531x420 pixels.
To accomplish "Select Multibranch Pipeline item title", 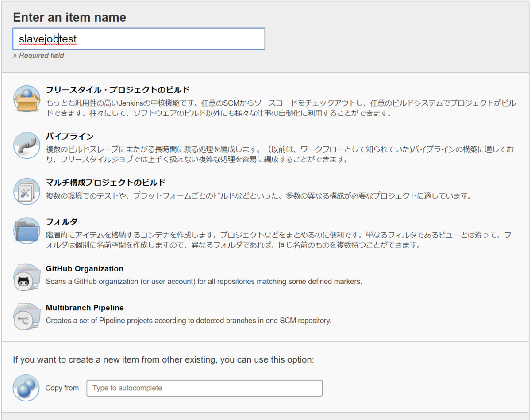I will click(x=85, y=308).
